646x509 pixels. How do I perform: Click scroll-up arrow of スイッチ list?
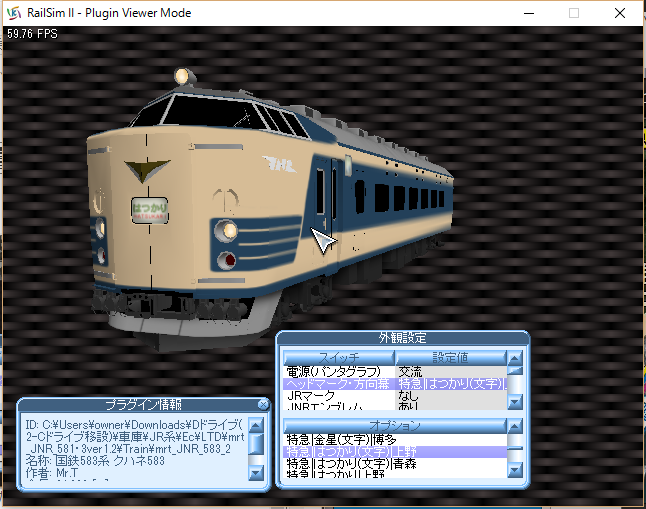tap(515, 358)
